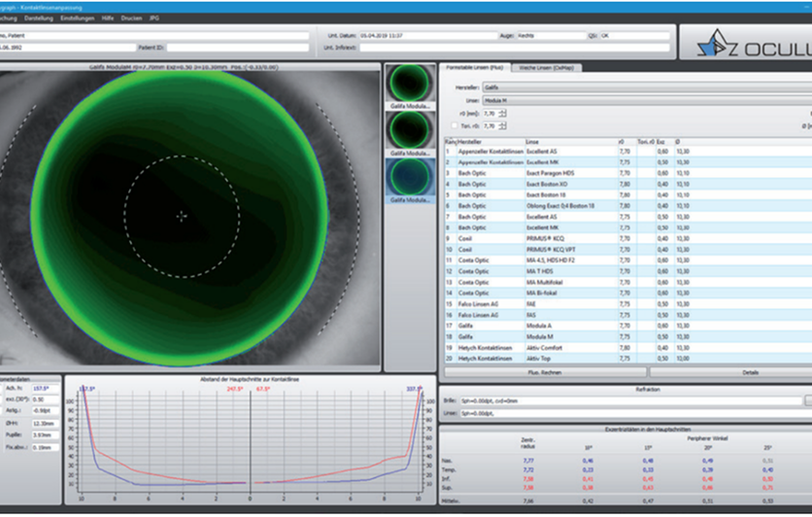Switch to the Weiche Linsen (OxiMap) tab
The width and height of the screenshot is (812, 517).
(x=546, y=68)
